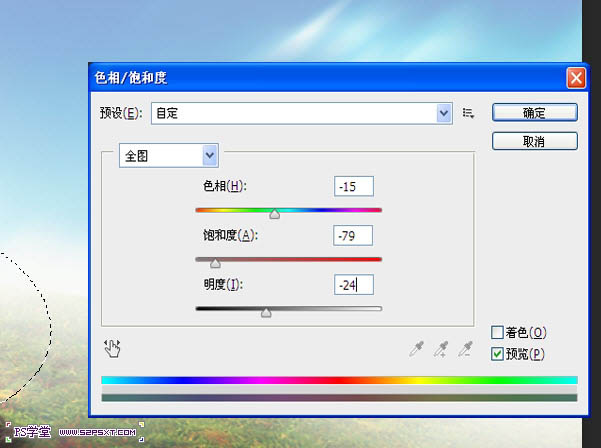Close the 色相/饱和度 dialog
The width and height of the screenshot is (601, 448).
[576, 78]
